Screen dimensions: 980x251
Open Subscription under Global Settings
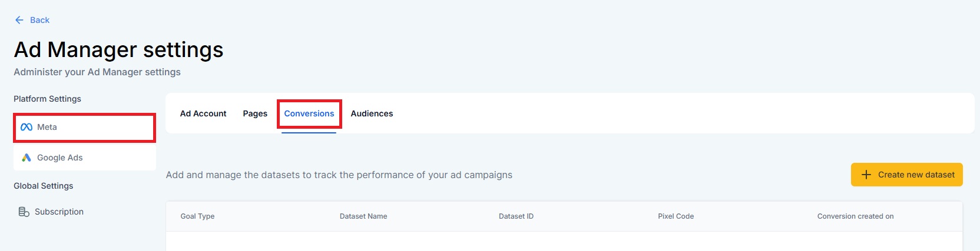point(59,212)
